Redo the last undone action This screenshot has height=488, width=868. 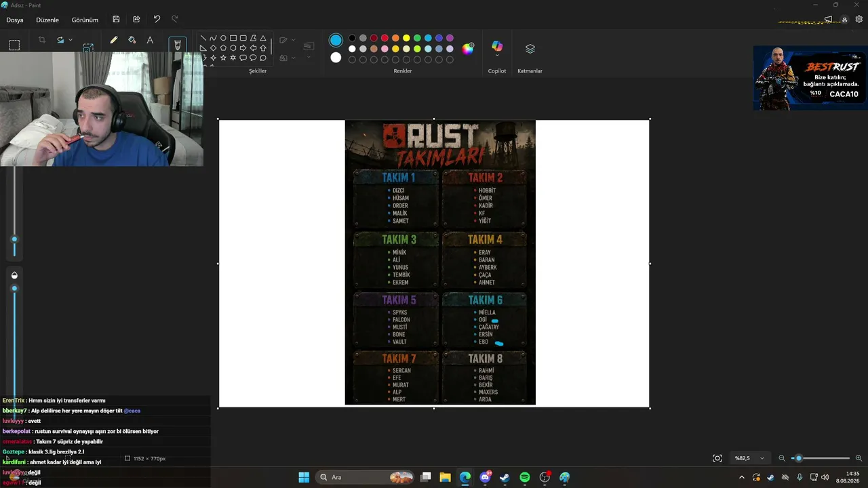click(x=175, y=19)
